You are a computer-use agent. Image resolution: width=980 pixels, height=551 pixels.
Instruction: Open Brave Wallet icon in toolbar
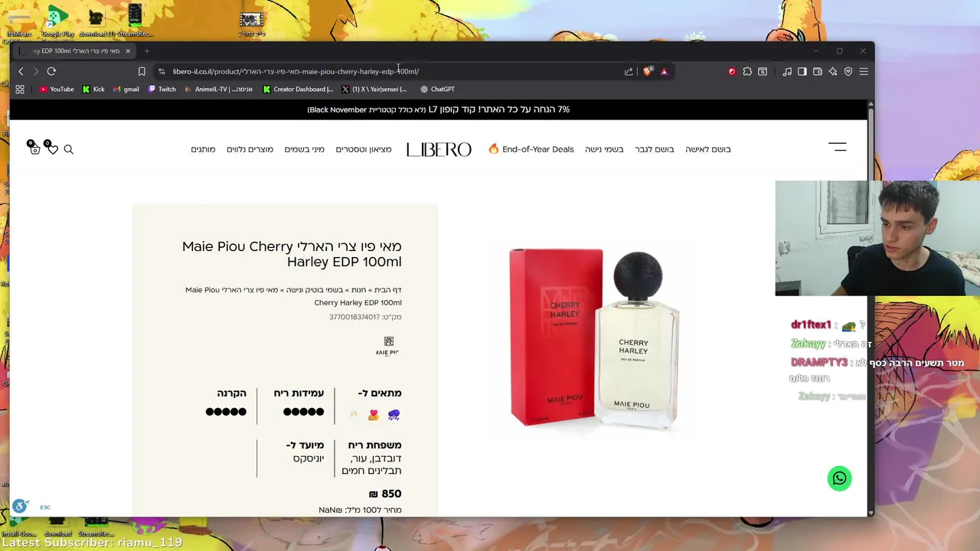(818, 71)
